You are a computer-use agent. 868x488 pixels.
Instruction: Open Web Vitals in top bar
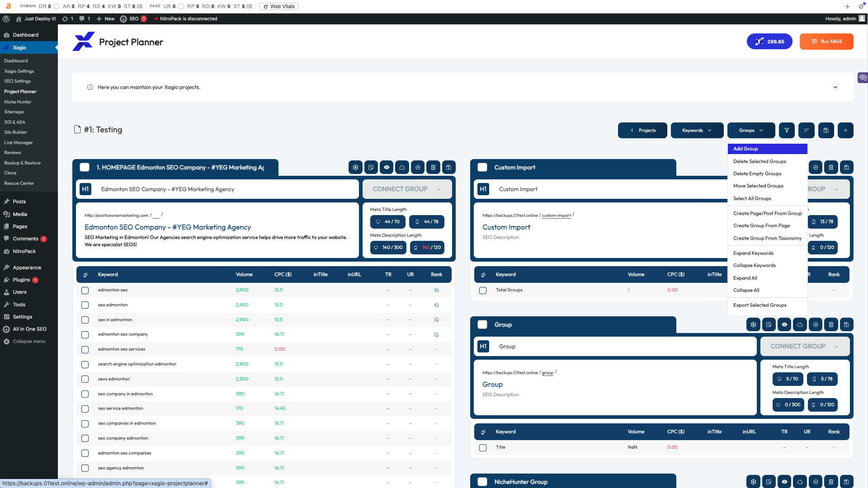(279, 6)
